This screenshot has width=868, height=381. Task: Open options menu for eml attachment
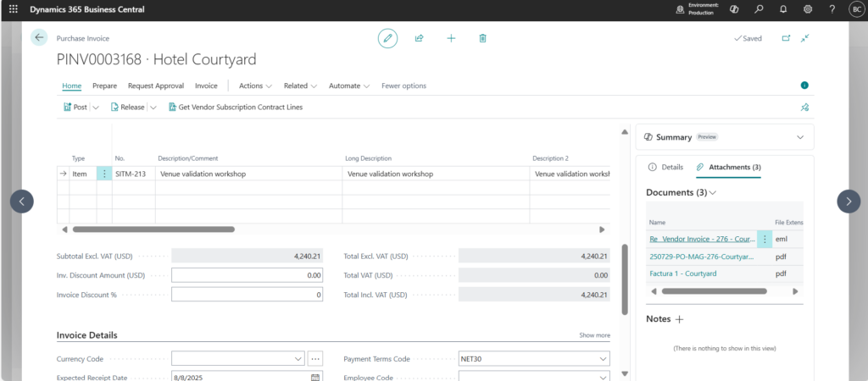pyautogui.click(x=765, y=240)
